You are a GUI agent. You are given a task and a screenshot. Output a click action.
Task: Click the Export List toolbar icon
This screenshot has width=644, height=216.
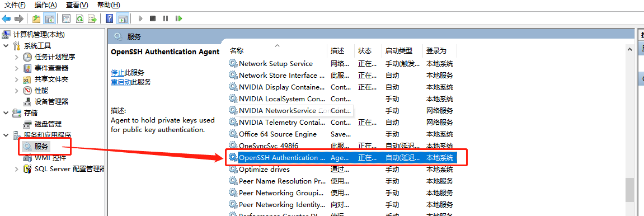[92, 18]
